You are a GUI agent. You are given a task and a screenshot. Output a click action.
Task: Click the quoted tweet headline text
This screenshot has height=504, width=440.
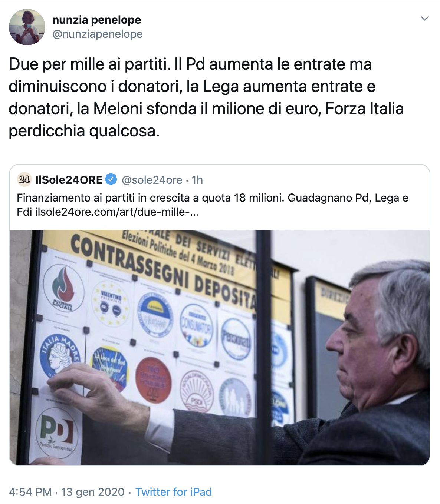[213, 205]
